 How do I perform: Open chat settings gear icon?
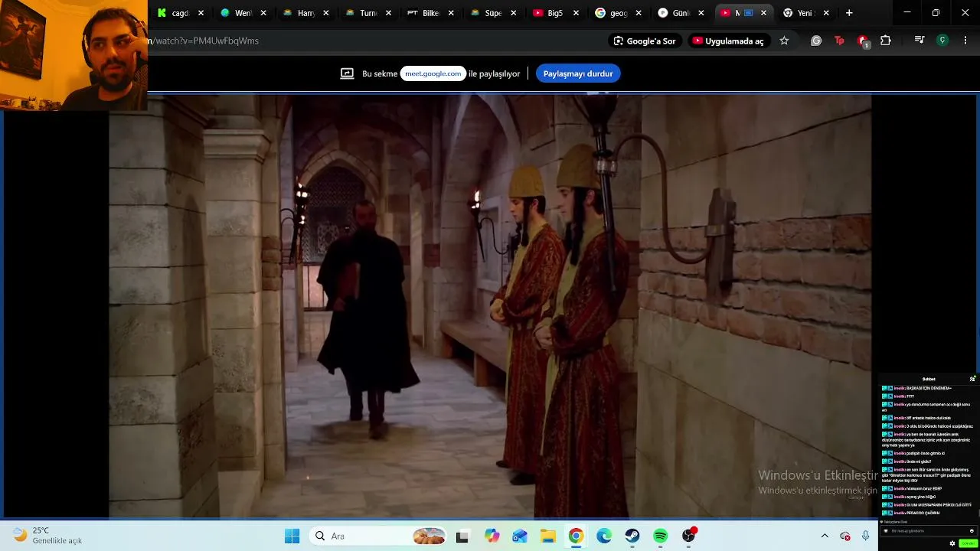[x=952, y=543]
